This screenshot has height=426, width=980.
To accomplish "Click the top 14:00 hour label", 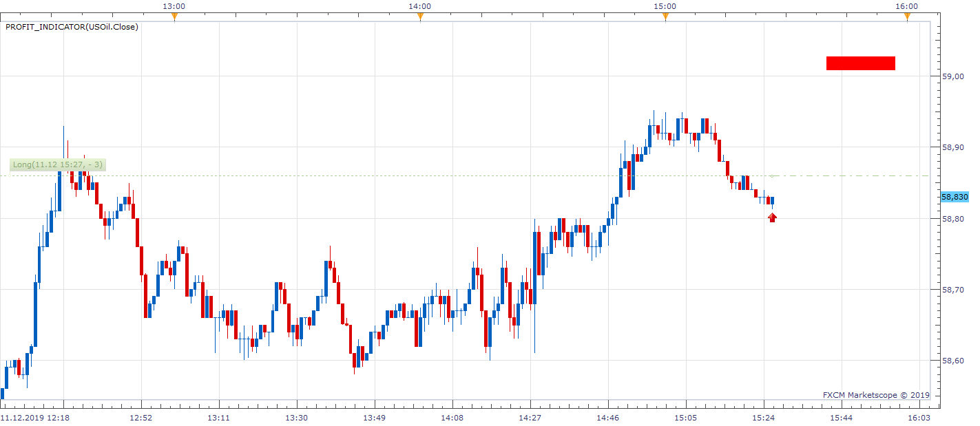I will pos(420,6).
